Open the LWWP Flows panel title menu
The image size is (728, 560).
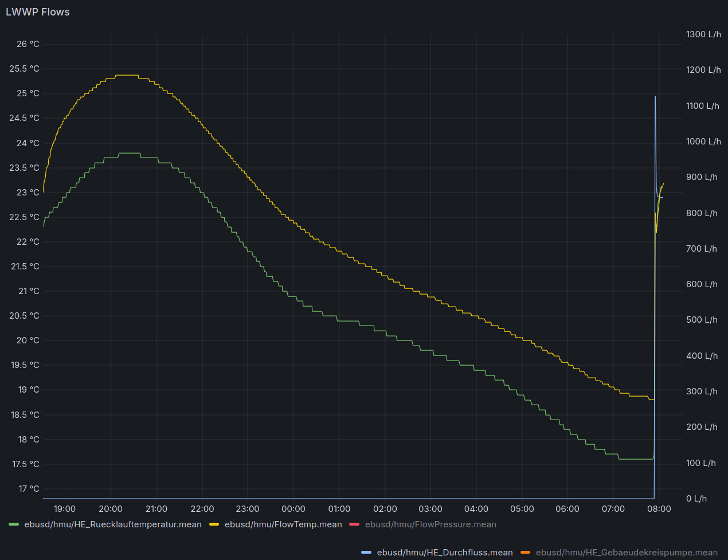38,12
